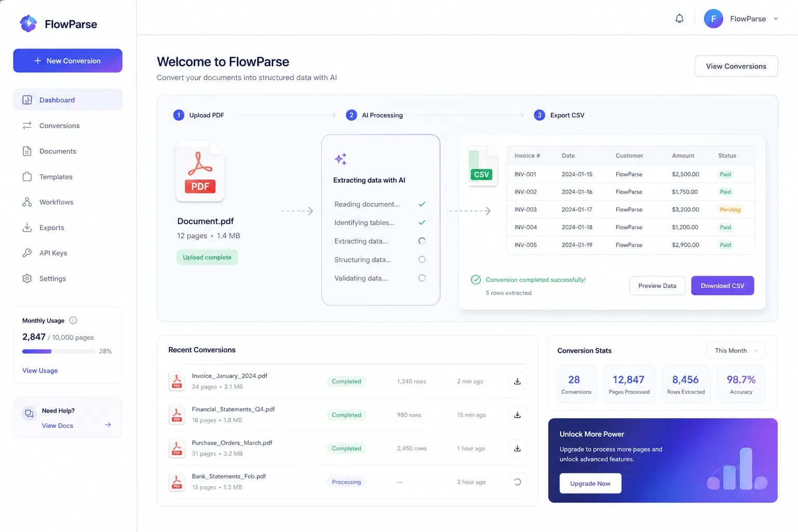The image size is (798, 532).
Task: Click step 3 Export CSV
Action: pos(559,115)
